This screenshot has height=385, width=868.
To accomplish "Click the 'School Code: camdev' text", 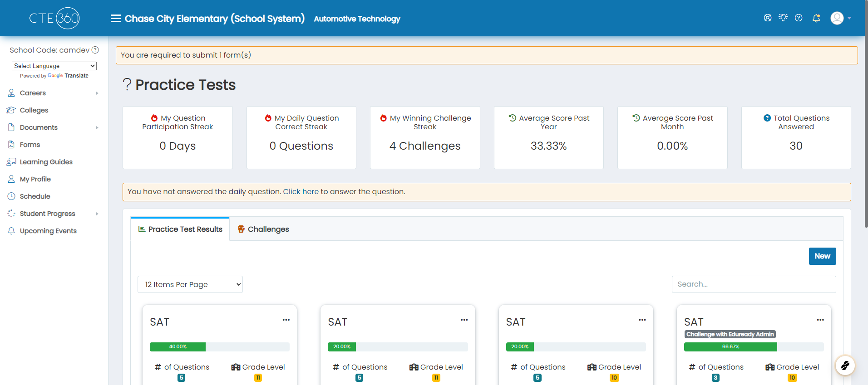I will pyautogui.click(x=49, y=50).
